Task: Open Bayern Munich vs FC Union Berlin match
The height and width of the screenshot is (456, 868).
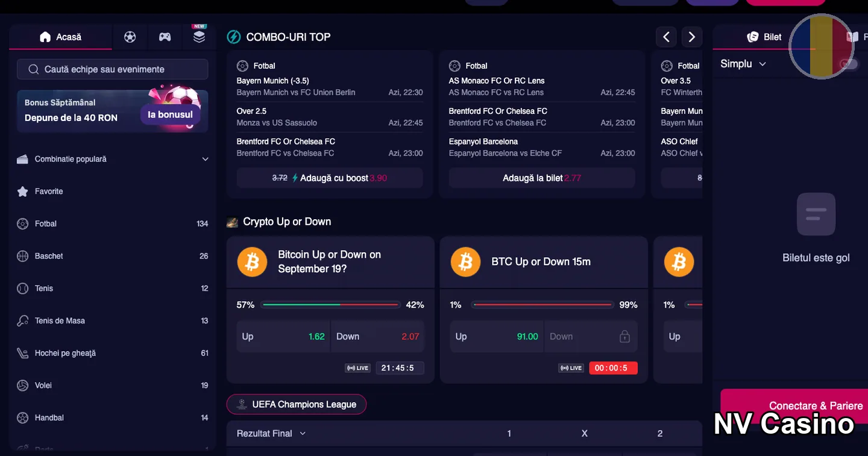Action: pos(330,87)
